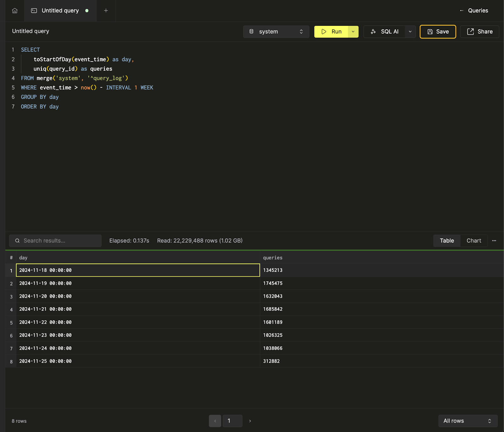Keep Table view selected for results
Viewport: 504px width, 432px height.
pyautogui.click(x=446, y=240)
